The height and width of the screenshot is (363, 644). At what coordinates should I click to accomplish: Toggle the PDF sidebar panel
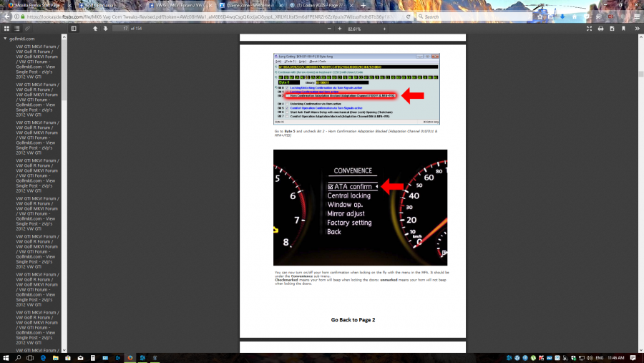click(x=74, y=29)
